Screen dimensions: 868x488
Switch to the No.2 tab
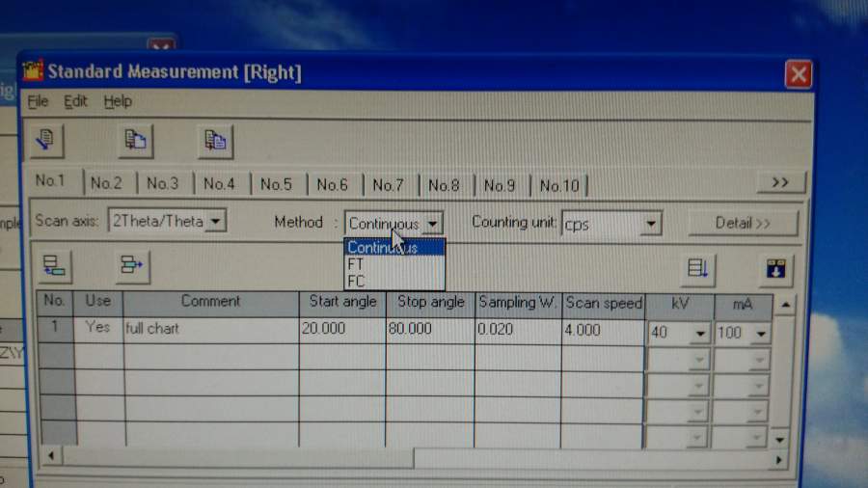(106, 183)
